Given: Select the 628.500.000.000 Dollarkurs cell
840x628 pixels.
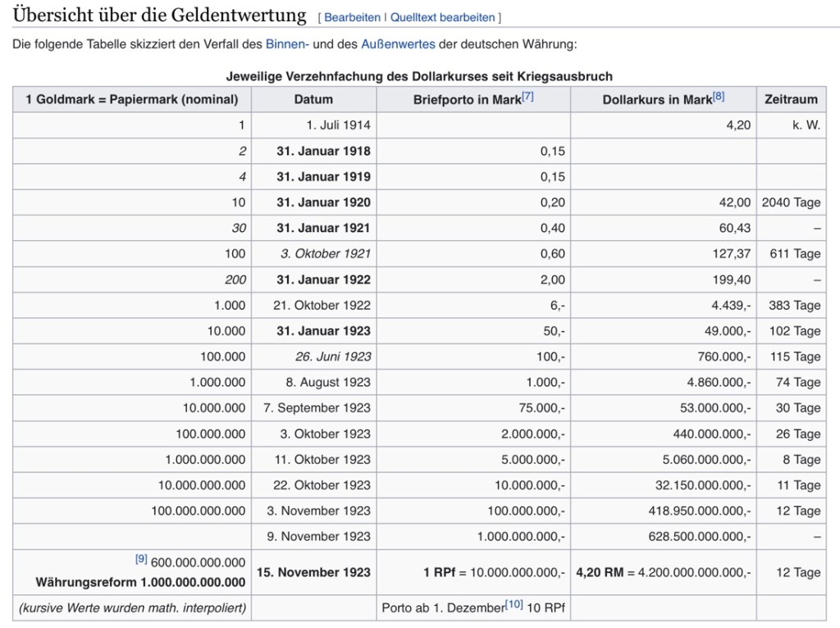Looking at the screenshot, I should (x=699, y=536).
